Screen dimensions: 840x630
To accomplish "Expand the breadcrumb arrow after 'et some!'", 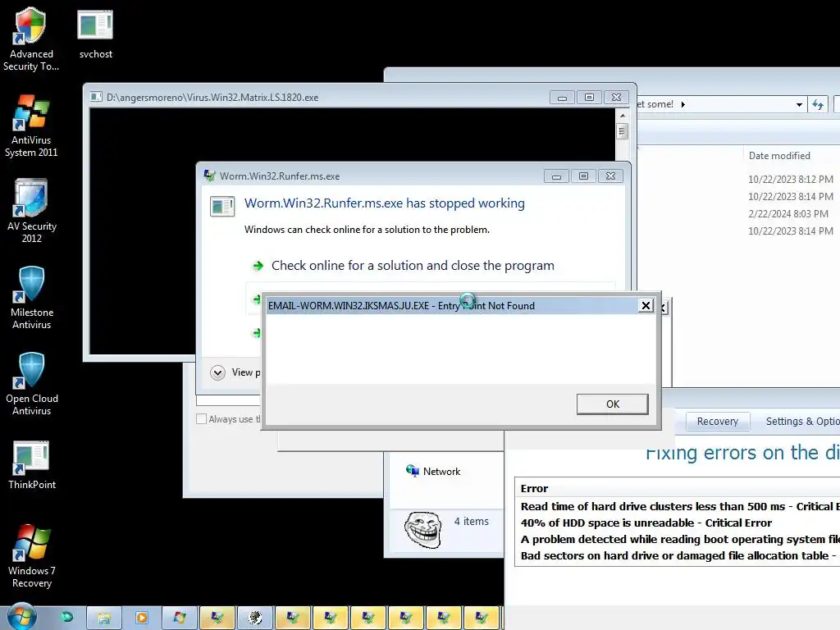I will (683, 104).
